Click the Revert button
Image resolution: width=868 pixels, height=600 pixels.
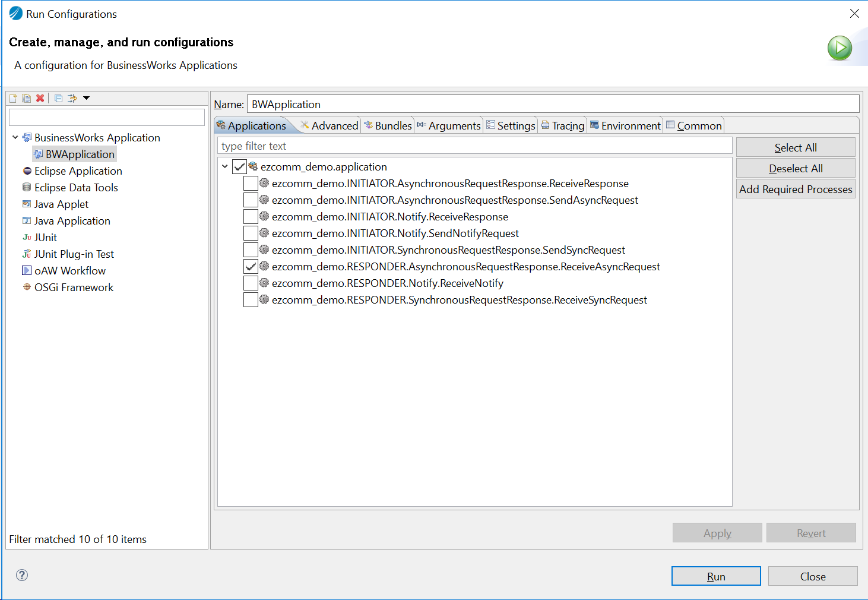pyautogui.click(x=811, y=533)
